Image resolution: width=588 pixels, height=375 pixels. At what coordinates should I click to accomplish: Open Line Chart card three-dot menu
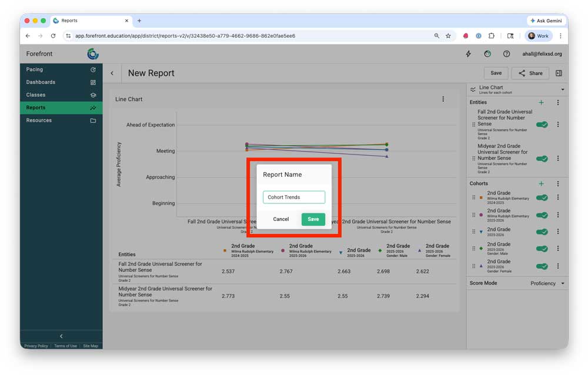click(443, 99)
